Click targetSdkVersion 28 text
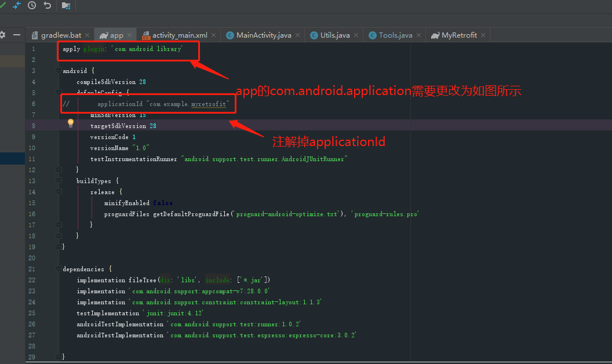The height and width of the screenshot is (364, 612). point(123,126)
